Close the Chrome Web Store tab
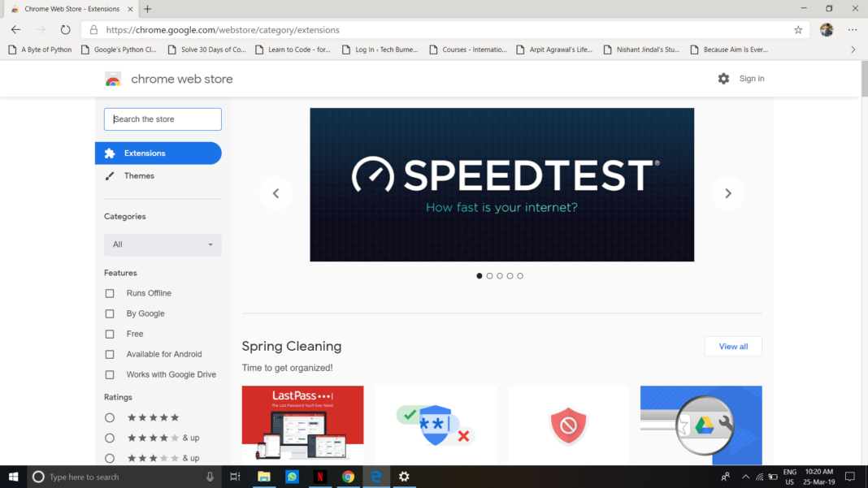The image size is (868, 488). pyautogui.click(x=130, y=9)
